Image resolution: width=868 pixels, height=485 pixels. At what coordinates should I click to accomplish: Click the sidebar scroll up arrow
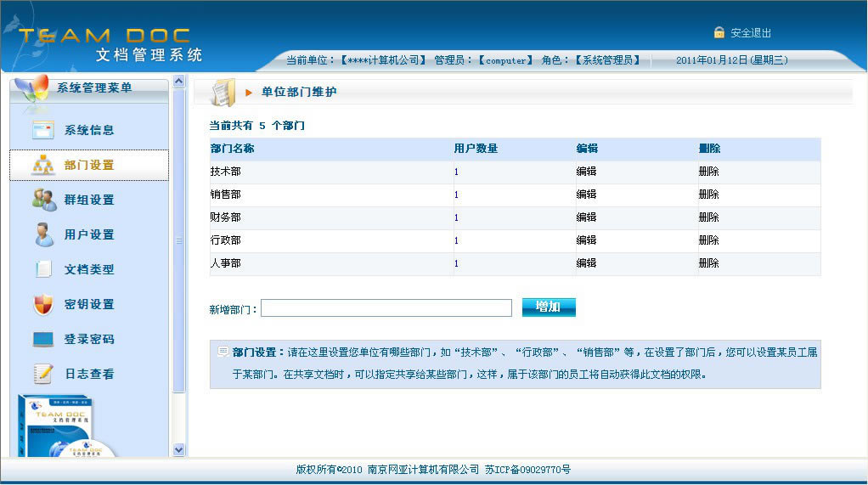[x=178, y=82]
